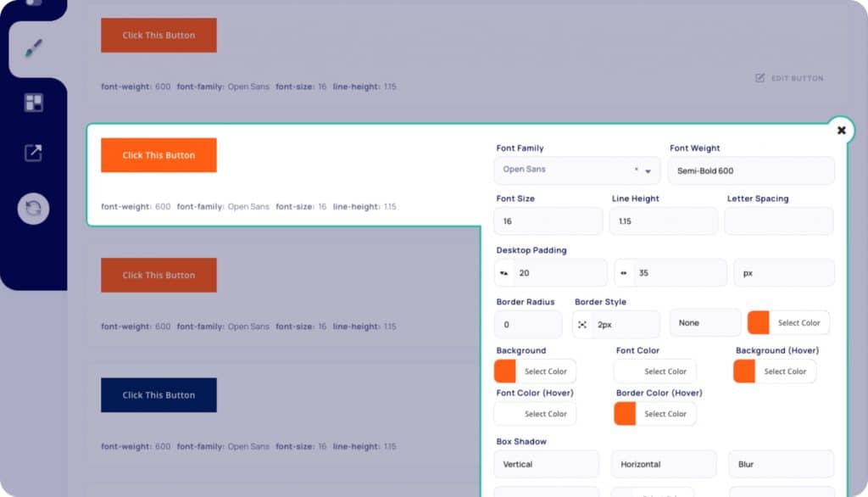Click the horizontal padding icon beside 35
868x497 pixels.
(x=624, y=273)
